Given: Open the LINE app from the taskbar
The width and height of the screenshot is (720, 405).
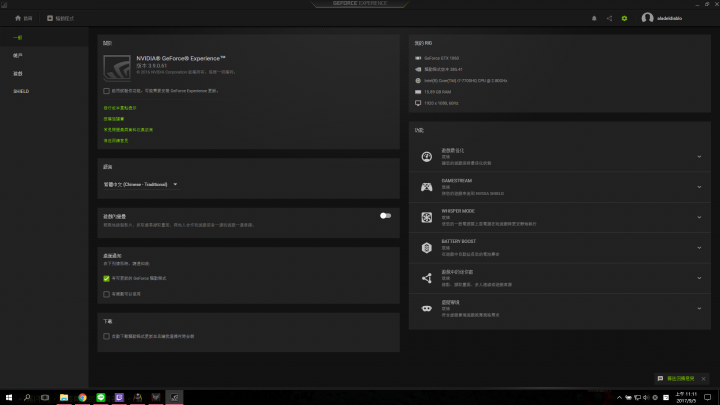Looking at the screenshot, I should [x=101, y=398].
